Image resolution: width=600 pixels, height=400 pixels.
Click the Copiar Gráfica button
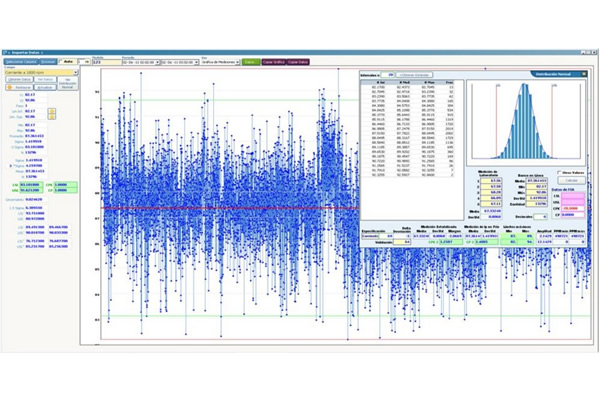(x=273, y=61)
